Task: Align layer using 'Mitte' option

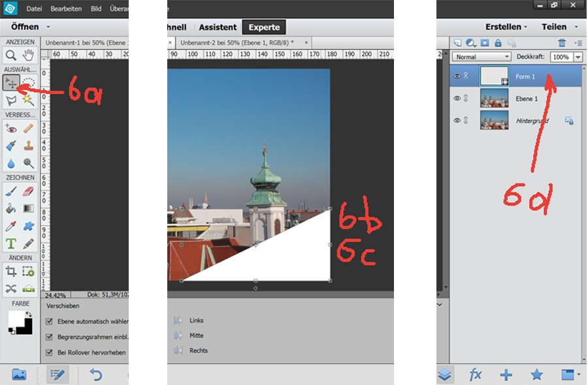Action: (x=196, y=335)
